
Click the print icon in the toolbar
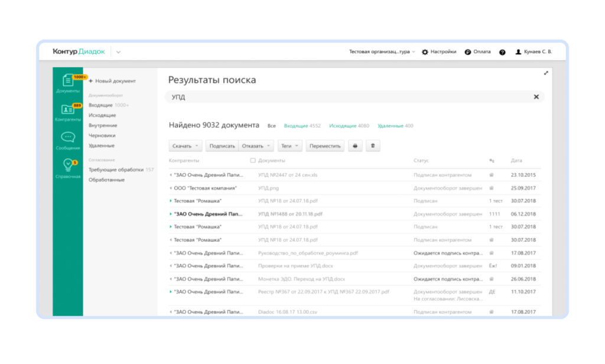click(x=354, y=145)
